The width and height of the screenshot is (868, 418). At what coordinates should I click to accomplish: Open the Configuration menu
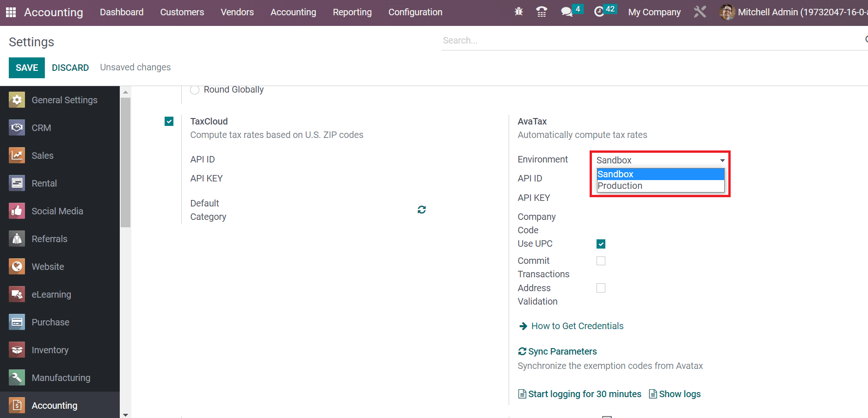[415, 12]
